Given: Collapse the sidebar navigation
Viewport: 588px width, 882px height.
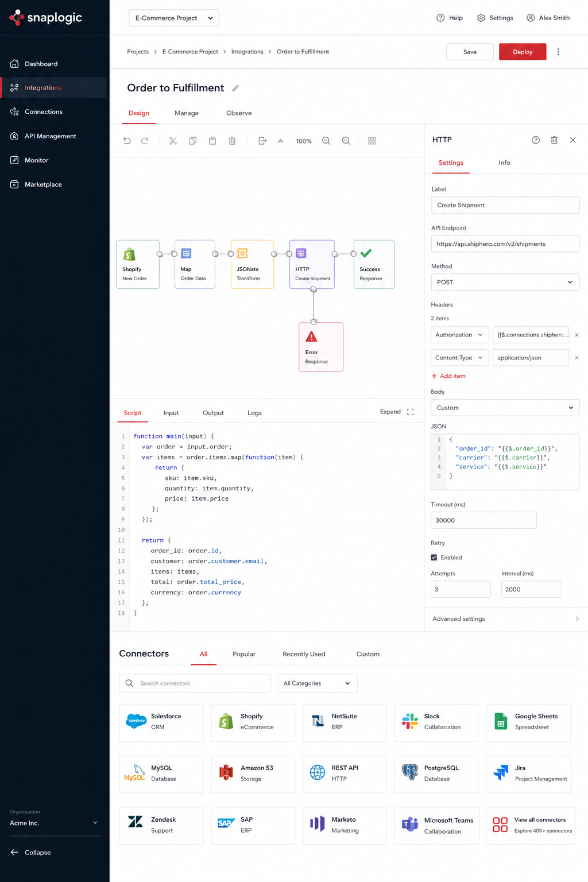Looking at the screenshot, I should click(30, 852).
